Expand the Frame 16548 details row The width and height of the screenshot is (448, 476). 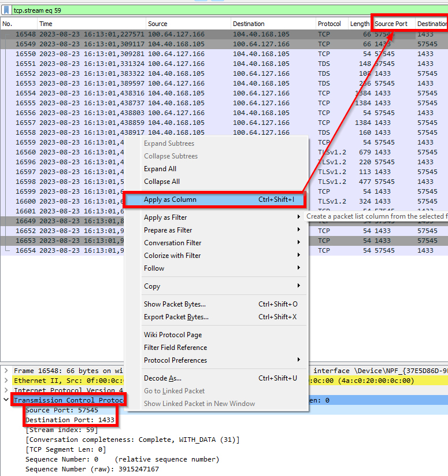pos(6,371)
